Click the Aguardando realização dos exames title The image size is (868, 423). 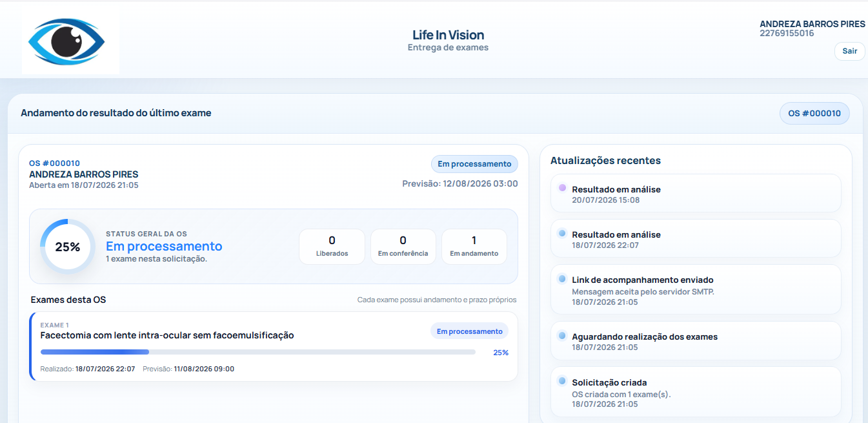(x=645, y=336)
